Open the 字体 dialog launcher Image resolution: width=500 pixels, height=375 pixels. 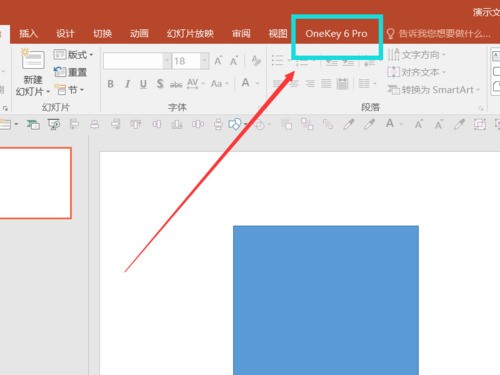tap(260, 108)
